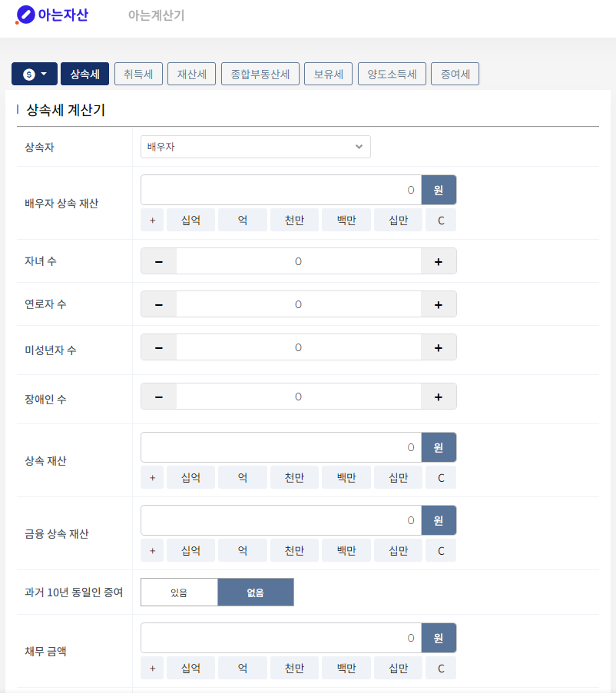616x697 pixels.
Task: Click the 원 unit icon for 배우자 상속 재산
Action: [x=439, y=190]
